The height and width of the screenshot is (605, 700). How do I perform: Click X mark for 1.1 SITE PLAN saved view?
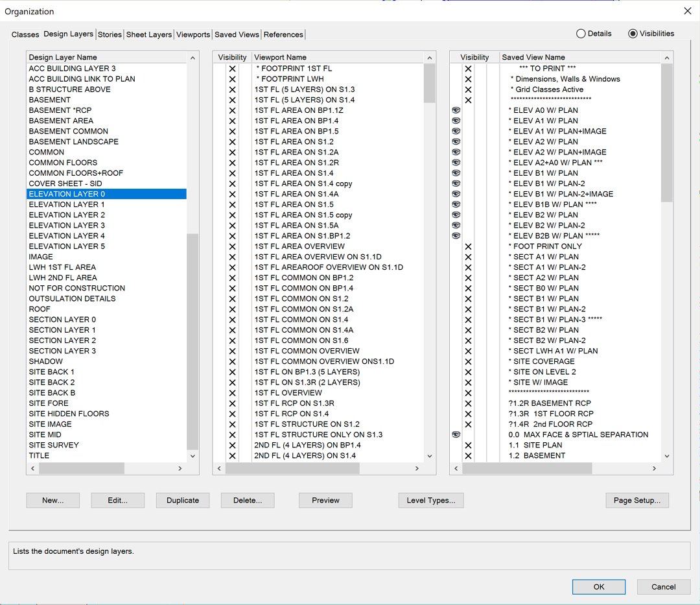(468, 445)
